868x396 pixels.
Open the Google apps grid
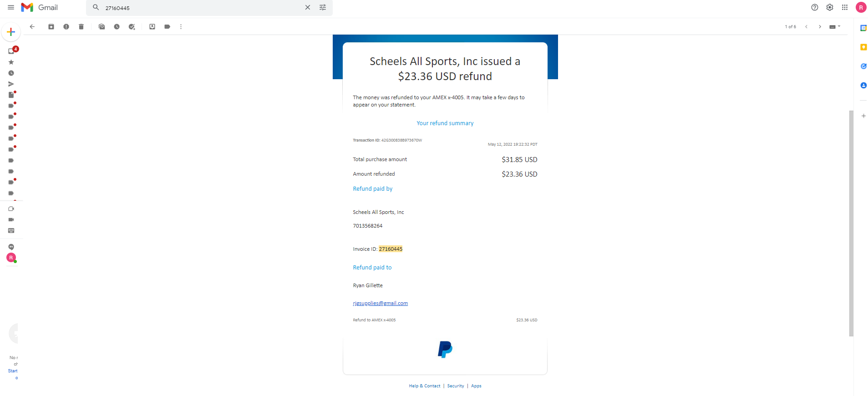pyautogui.click(x=845, y=7)
